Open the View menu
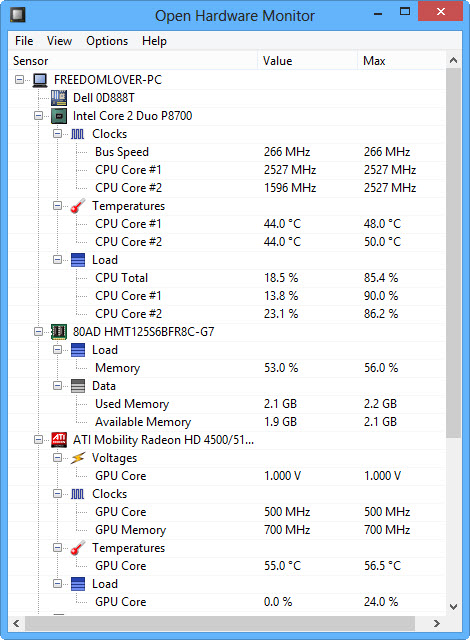470x640 pixels. point(59,41)
